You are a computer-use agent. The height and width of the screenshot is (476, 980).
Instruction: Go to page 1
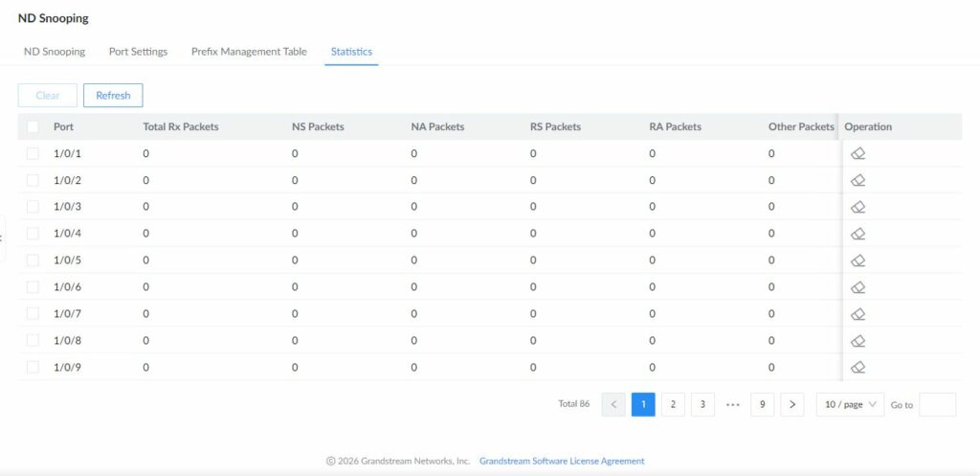tap(643, 404)
